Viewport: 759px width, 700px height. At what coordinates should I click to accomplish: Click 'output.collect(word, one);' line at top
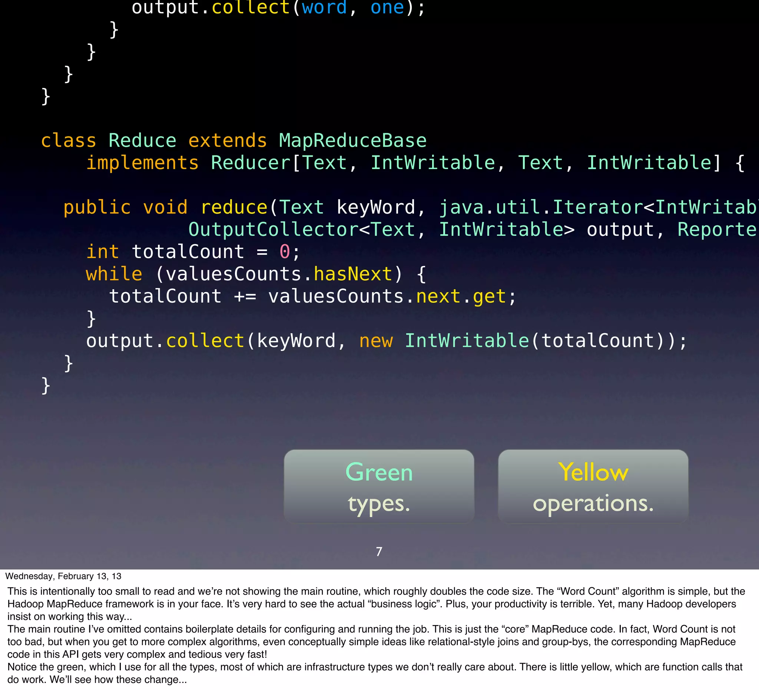[279, 7]
